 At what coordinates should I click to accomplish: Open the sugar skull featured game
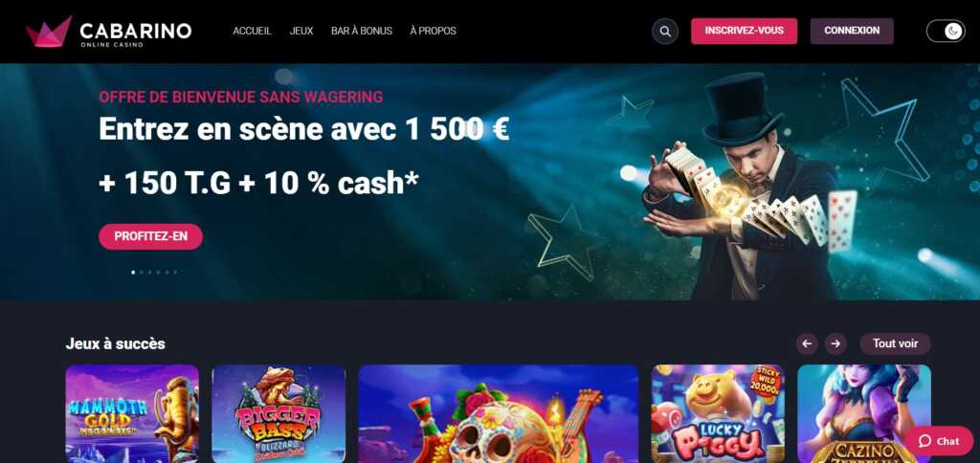tap(498, 413)
